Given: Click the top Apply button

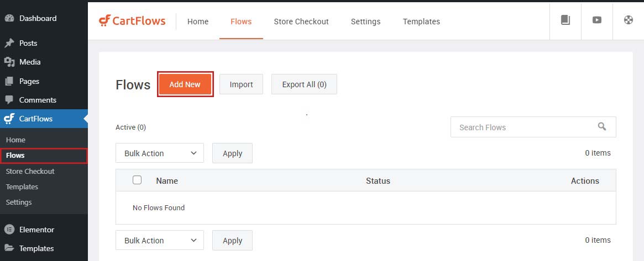Looking at the screenshot, I should coord(233,153).
